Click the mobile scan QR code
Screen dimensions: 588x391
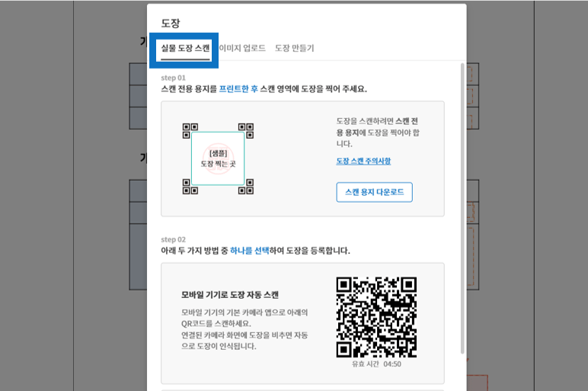click(376, 318)
